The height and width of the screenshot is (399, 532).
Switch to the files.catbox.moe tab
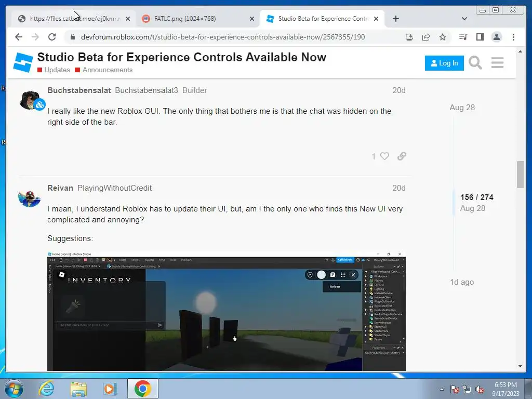74,19
